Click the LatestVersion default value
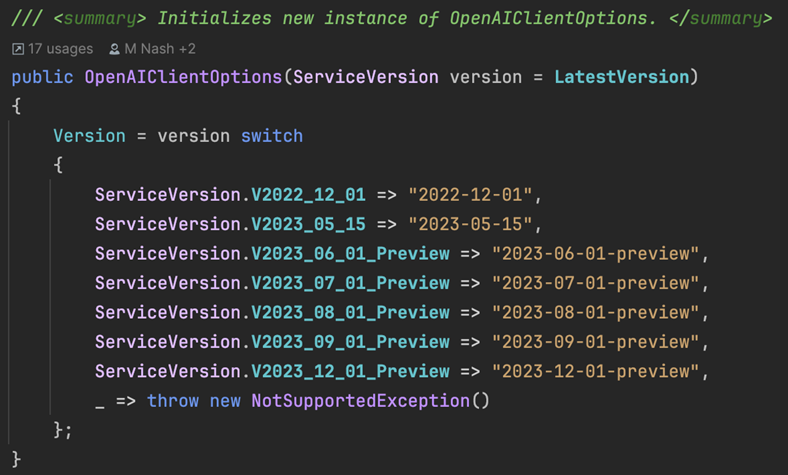The height and width of the screenshot is (475, 788). pos(621,77)
